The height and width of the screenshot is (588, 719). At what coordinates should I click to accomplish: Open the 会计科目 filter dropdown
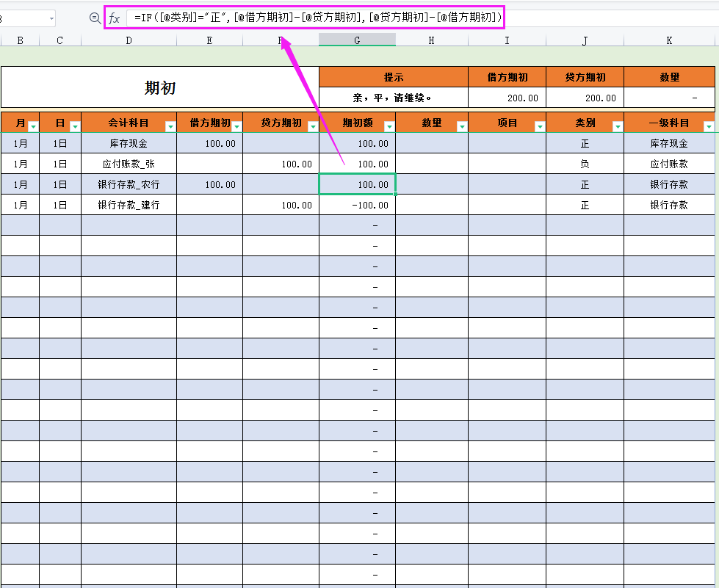[x=170, y=126]
